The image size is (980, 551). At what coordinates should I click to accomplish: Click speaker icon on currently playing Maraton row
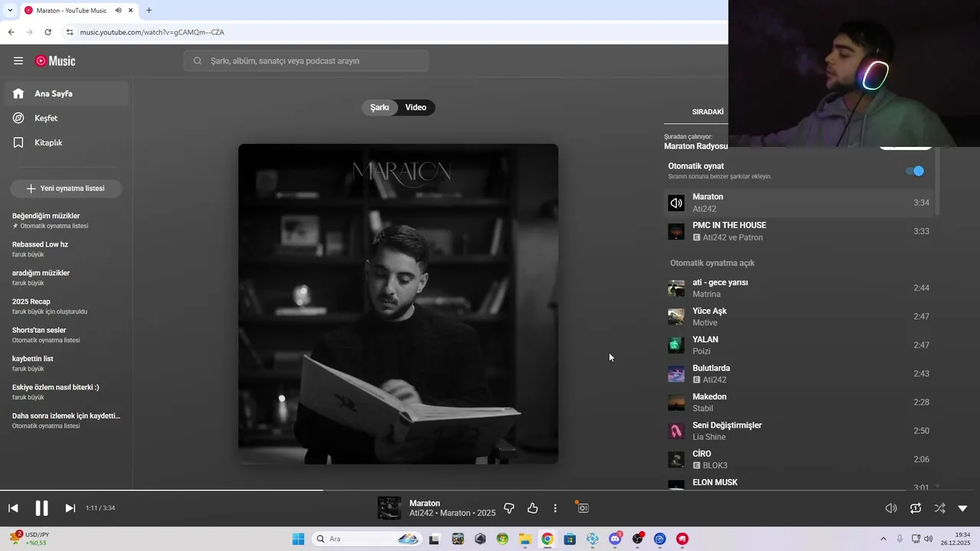676,203
